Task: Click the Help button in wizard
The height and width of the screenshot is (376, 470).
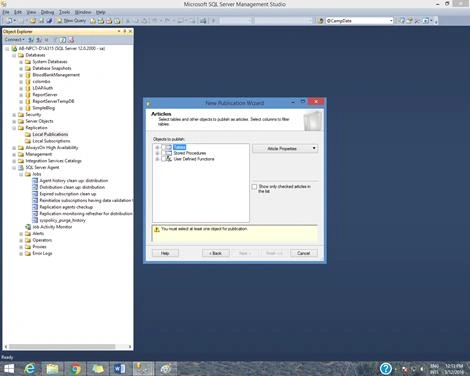Action: click(x=165, y=253)
